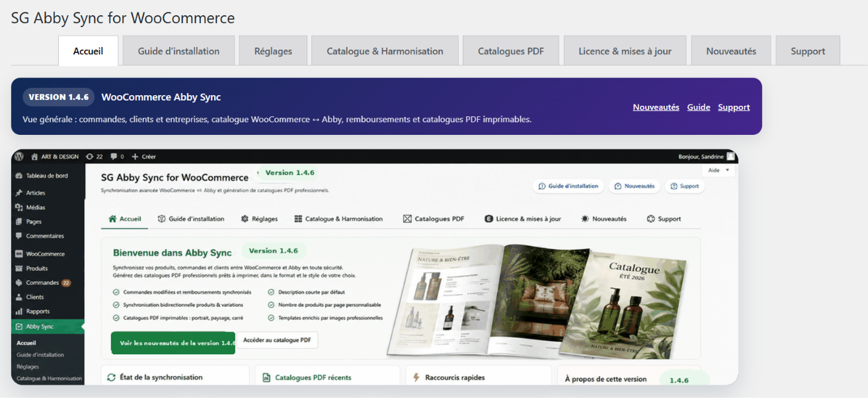Click grid icon of preview Catalogue & Harmonisation tab
The width and height of the screenshot is (868, 398).
[298, 219]
